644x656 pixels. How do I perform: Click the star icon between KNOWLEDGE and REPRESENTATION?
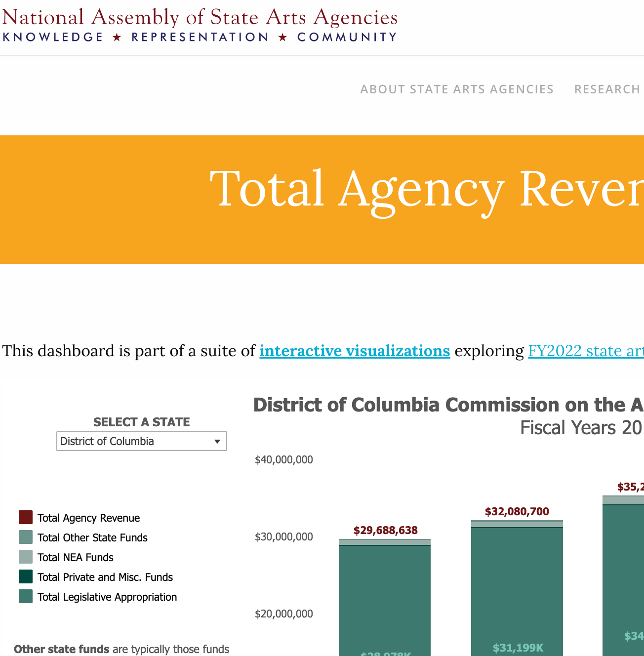(117, 37)
